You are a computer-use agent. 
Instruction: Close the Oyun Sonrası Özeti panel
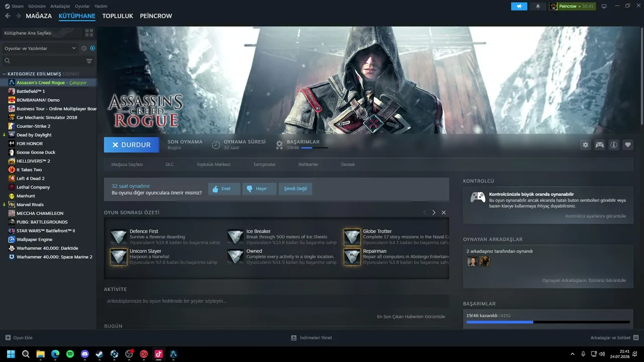[x=444, y=213]
